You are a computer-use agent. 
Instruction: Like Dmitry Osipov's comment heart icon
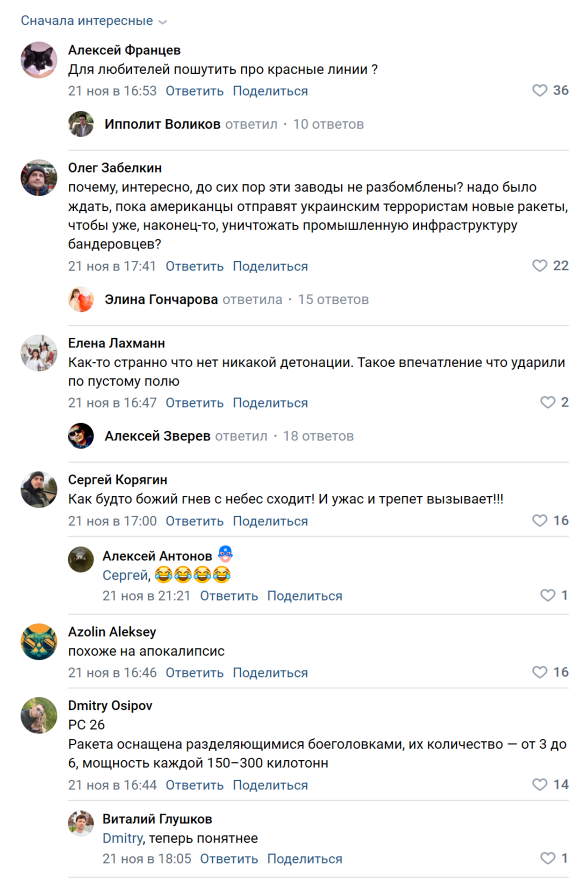(540, 785)
